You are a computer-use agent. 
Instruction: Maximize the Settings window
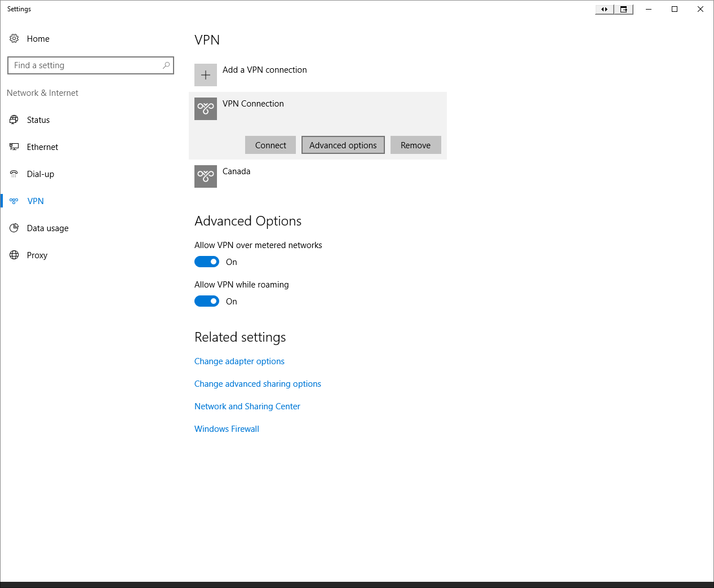point(675,9)
